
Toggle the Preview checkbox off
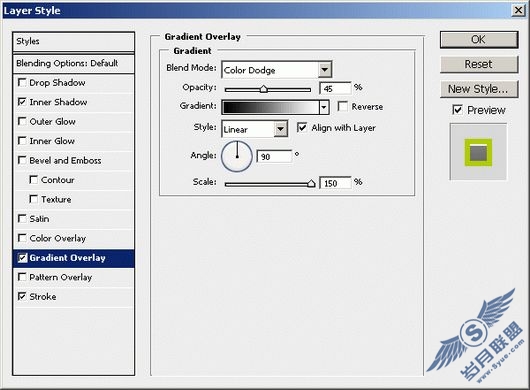point(457,110)
